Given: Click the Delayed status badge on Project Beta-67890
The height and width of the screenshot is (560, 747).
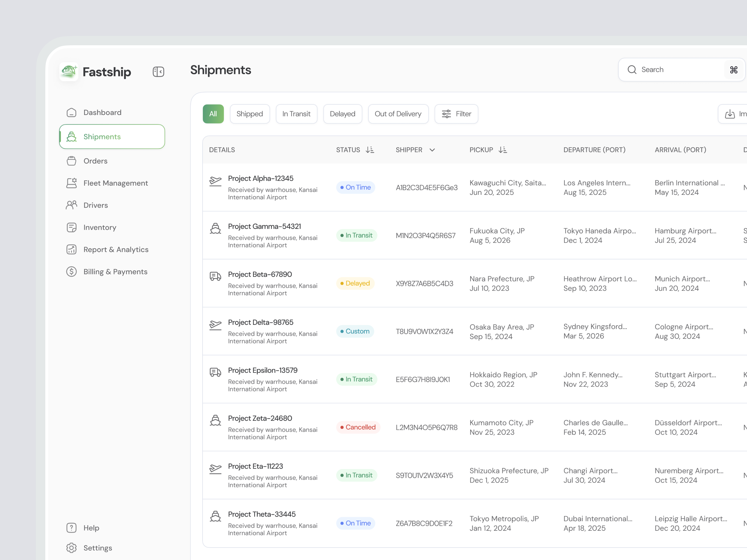Looking at the screenshot, I should tap(355, 283).
